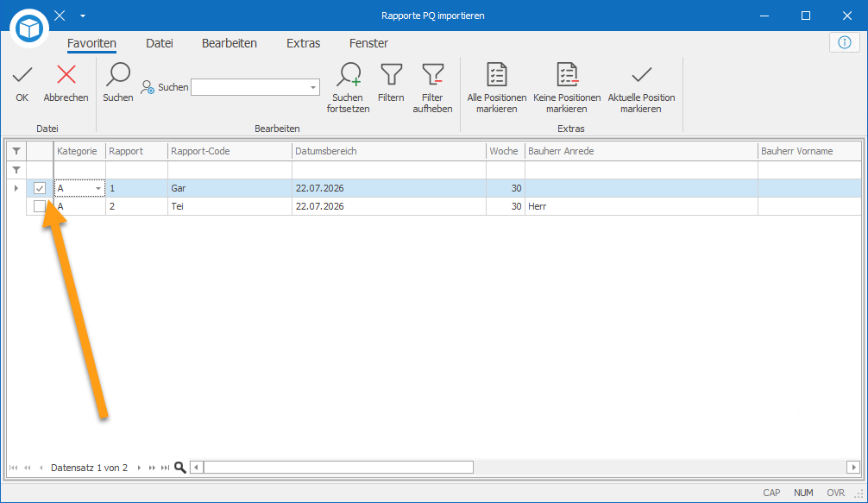Click Keine Positionen markieren icon
Viewport: 868px width, 503px height.
[x=568, y=75]
